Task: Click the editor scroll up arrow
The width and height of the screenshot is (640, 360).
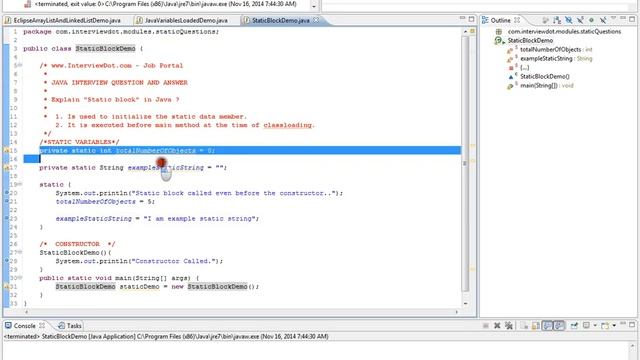Action: pyautogui.click(x=465, y=31)
